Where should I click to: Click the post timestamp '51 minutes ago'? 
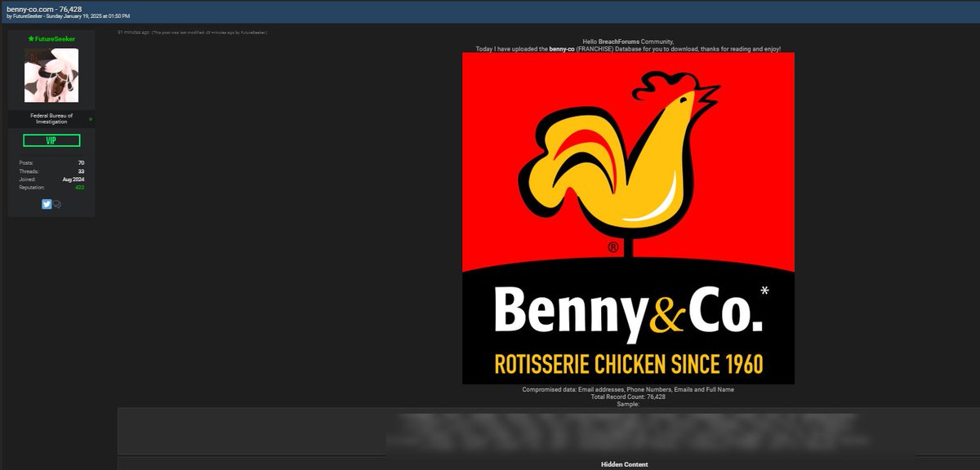point(133,33)
